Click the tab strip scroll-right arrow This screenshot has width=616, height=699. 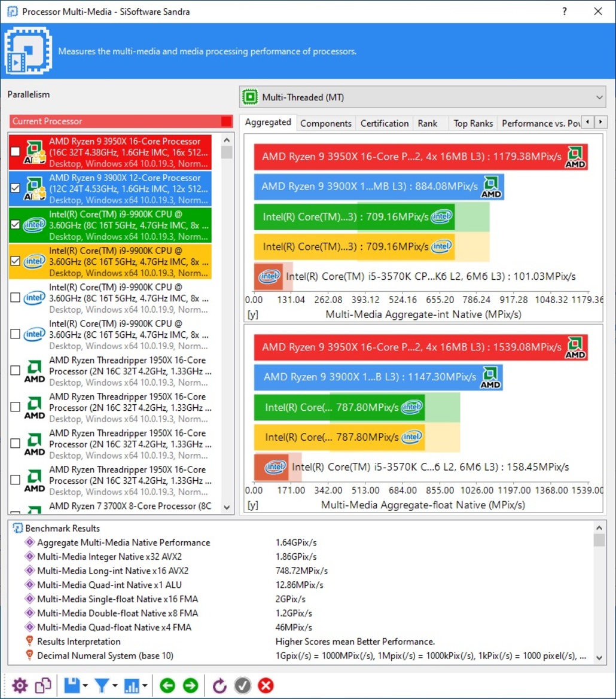600,122
